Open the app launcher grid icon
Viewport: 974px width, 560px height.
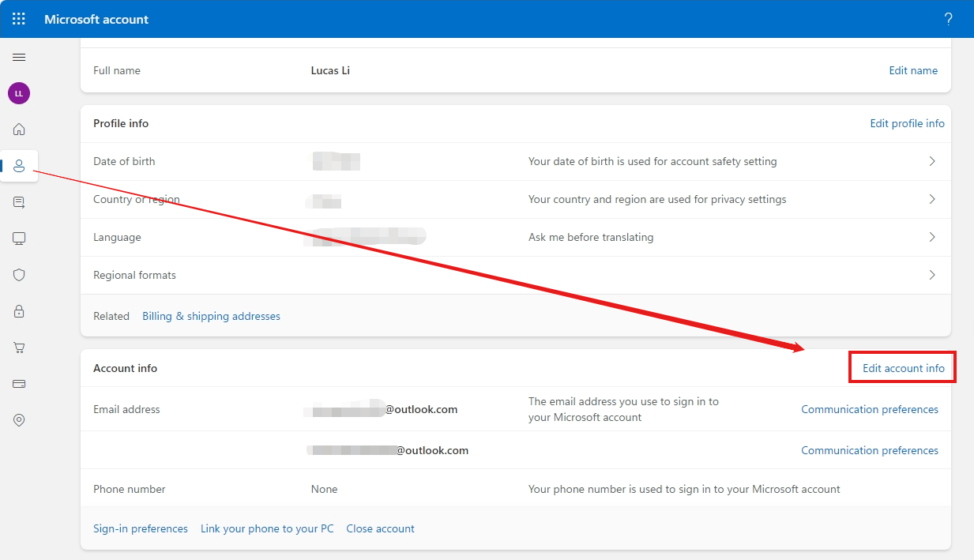click(x=18, y=19)
